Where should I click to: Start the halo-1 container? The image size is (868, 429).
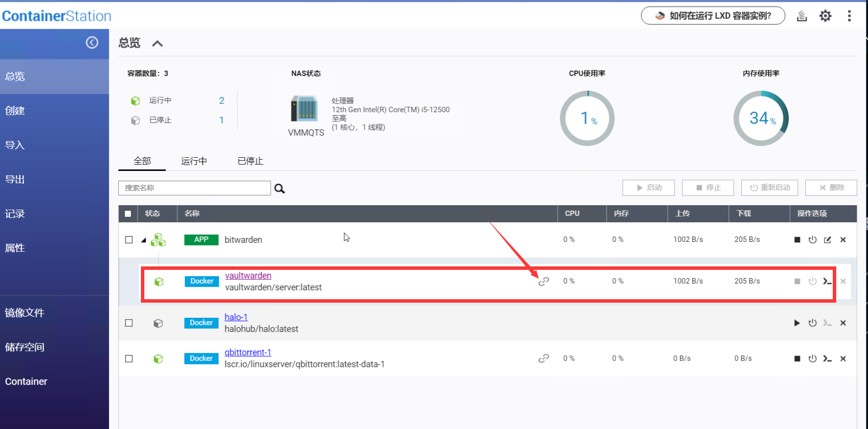[x=797, y=323]
